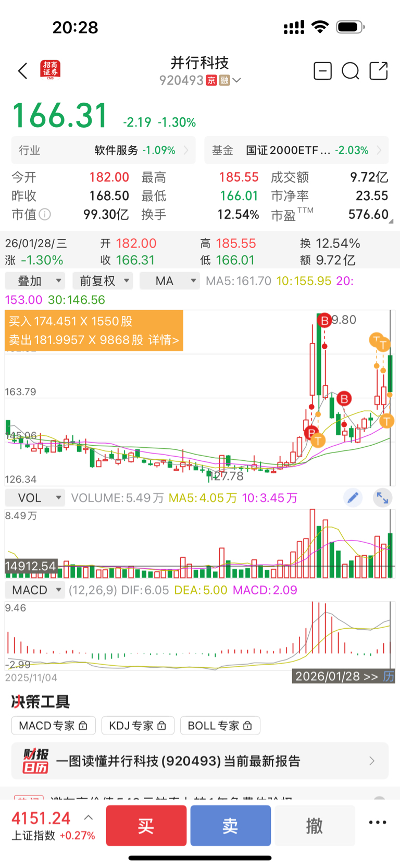The width and height of the screenshot is (400, 868).
Task: Open the three-dot more menu
Action: click(x=378, y=823)
